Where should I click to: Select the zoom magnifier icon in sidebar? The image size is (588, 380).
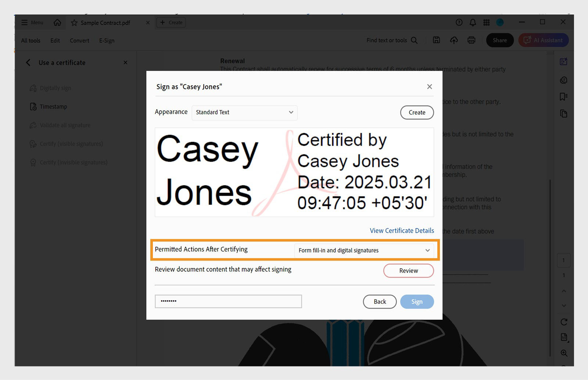(564, 353)
